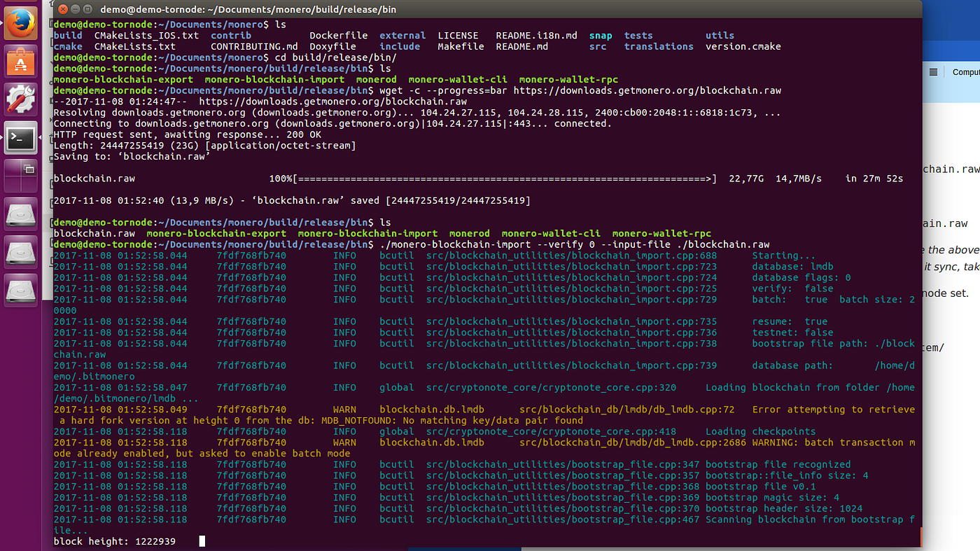980x551 pixels.
Task: Click the 'Starting...' log message
Action: point(784,256)
